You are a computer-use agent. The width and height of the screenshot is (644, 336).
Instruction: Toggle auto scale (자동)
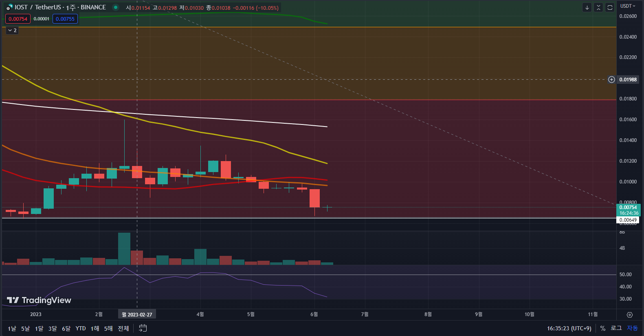pos(632,328)
